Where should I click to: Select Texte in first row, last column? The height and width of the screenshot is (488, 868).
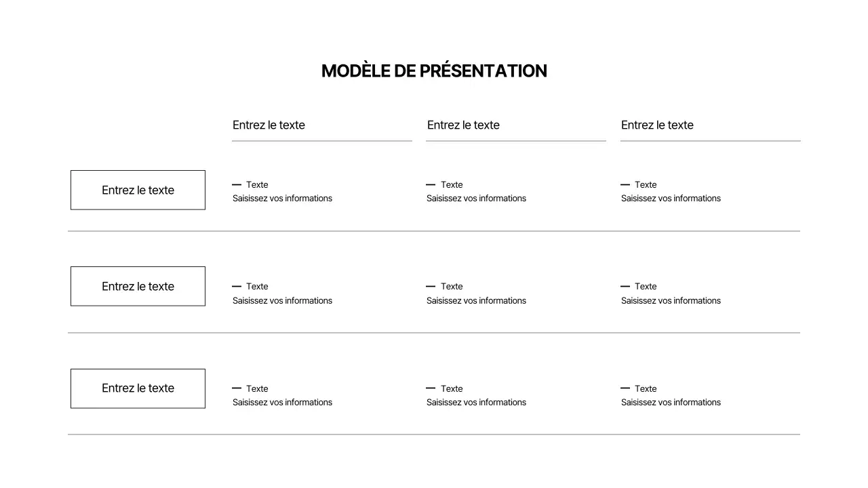pyautogui.click(x=646, y=185)
